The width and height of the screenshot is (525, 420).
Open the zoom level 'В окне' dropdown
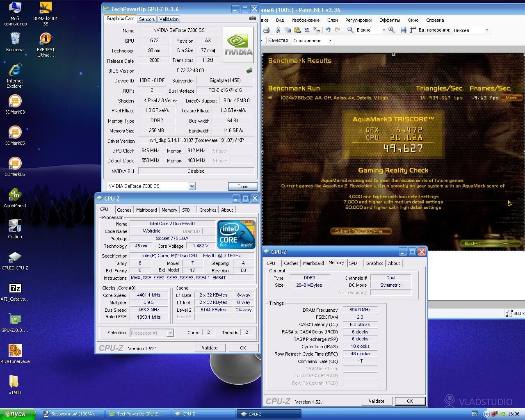pos(384,30)
